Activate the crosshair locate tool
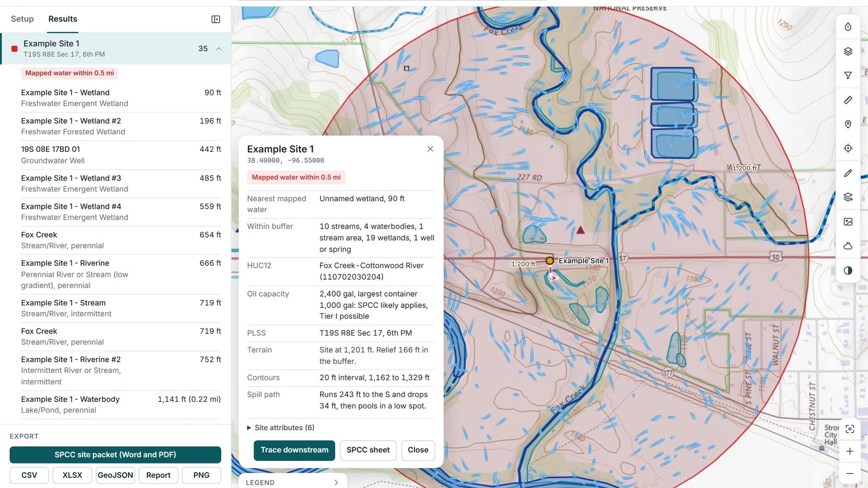 pyautogui.click(x=848, y=148)
